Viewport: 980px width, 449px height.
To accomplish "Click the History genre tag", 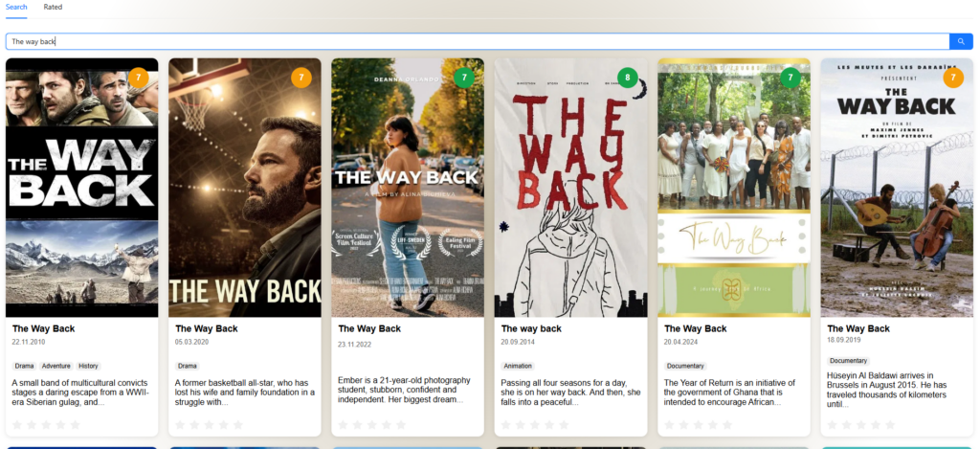I will tap(89, 366).
